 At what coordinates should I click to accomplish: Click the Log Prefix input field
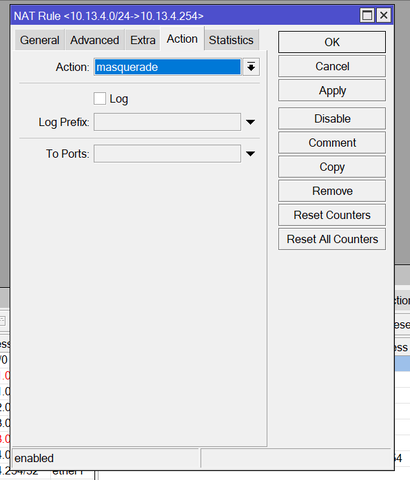pos(167,122)
